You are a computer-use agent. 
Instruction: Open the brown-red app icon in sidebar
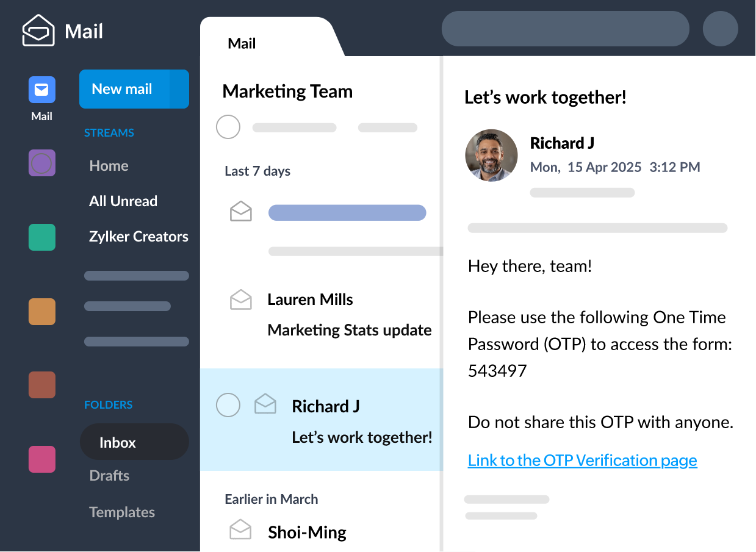click(x=41, y=385)
